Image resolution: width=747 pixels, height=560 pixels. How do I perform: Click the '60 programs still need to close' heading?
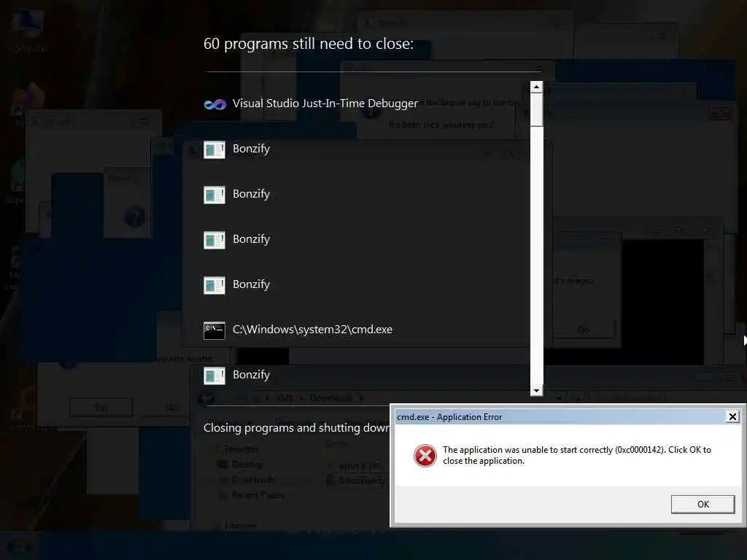309,44
